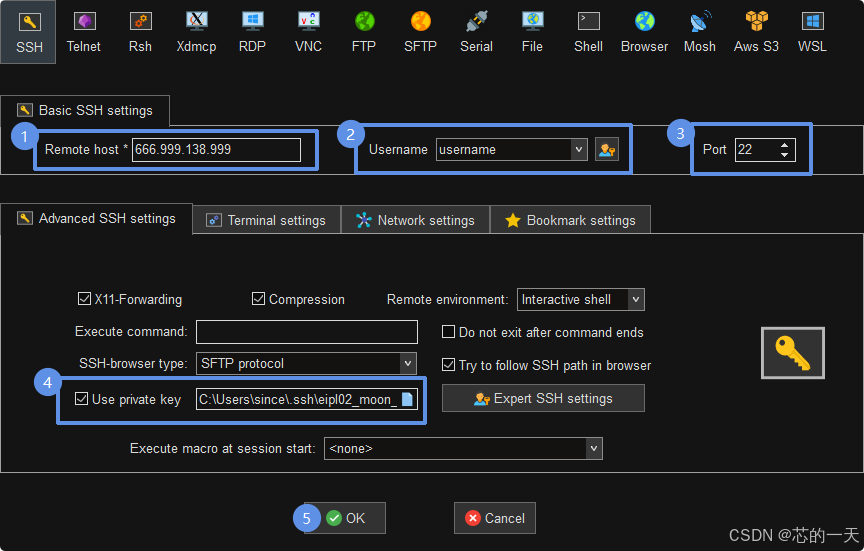Switch to the SFTP session type

click(420, 32)
